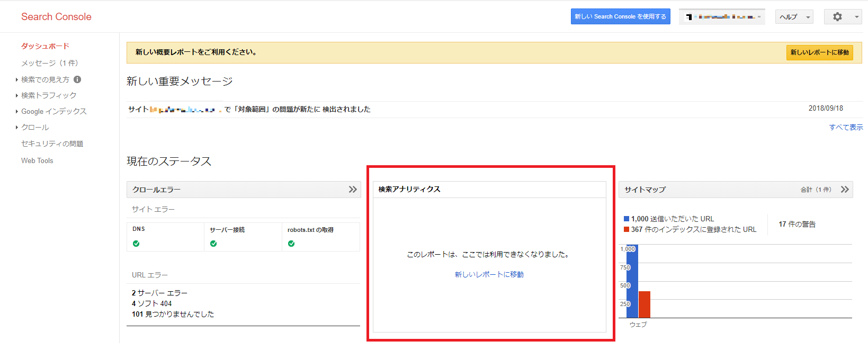Click the green check under DNS
The width and height of the screenshot is (868, 350).
[136, 244]
